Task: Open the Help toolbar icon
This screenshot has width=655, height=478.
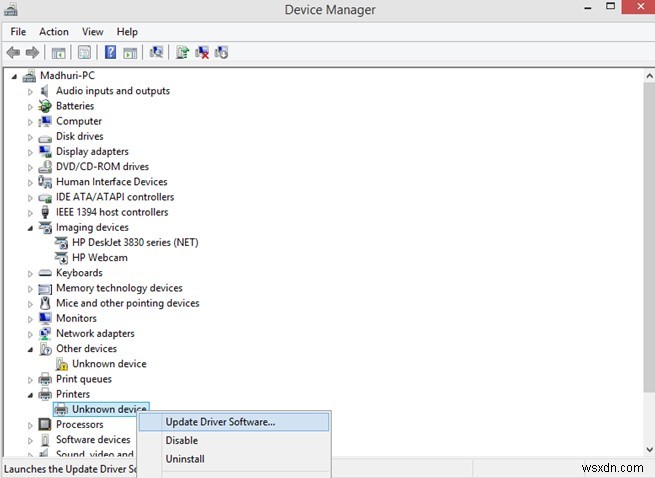Action: [110, 52]
